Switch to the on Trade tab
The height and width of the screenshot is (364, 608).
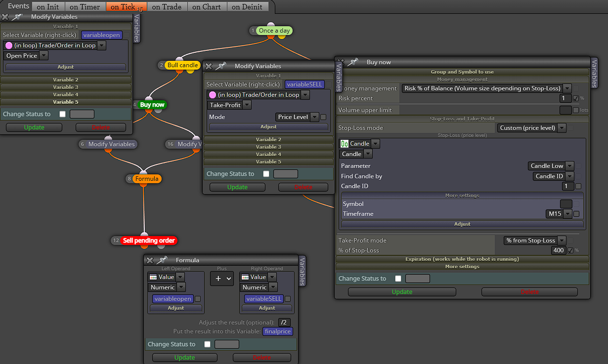pos(167,6)
